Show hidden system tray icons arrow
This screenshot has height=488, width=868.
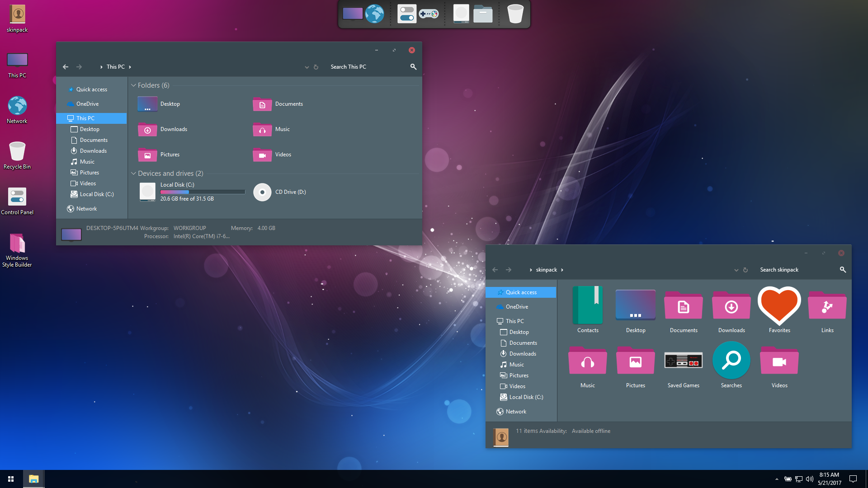pyautogui.click(x=777, y=479)
